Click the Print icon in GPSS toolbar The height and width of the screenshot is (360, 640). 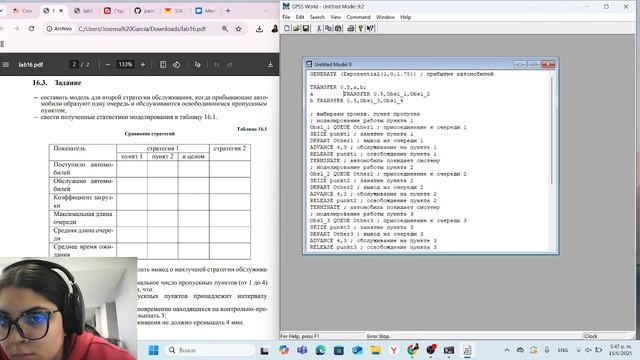[x=351, y=28]
